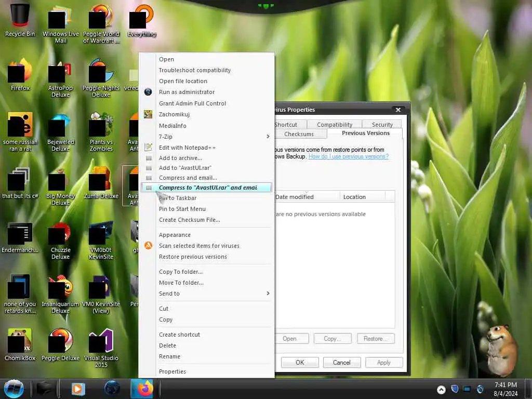Choose Open in context menu
The height and width of the screenshot is (399, 532).
point(206,59)
